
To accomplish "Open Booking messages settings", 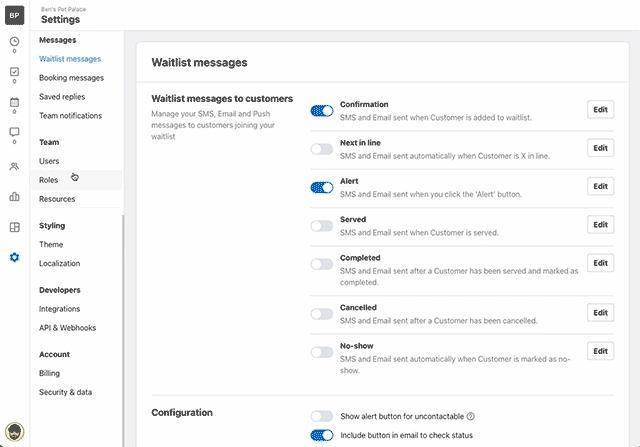I will point(71,78).
